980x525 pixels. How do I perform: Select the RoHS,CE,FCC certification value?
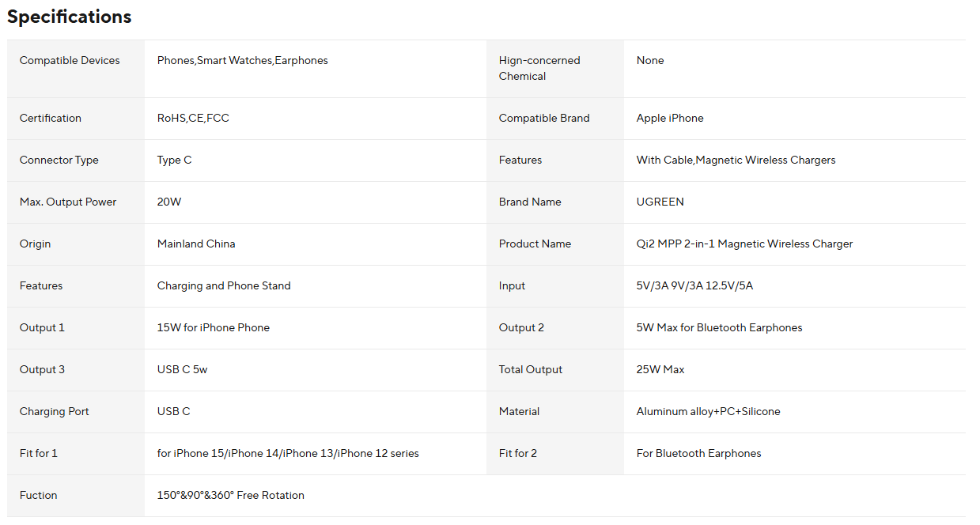[x=193, y=118]
